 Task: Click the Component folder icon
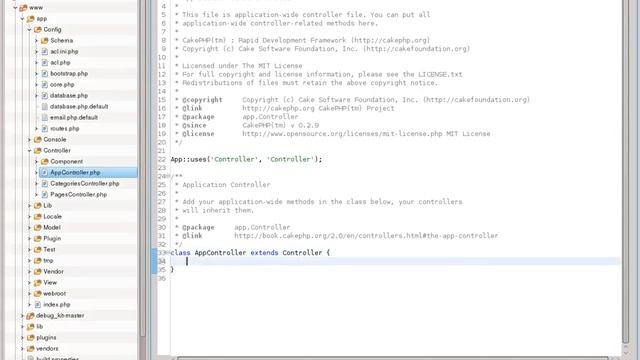44,162
